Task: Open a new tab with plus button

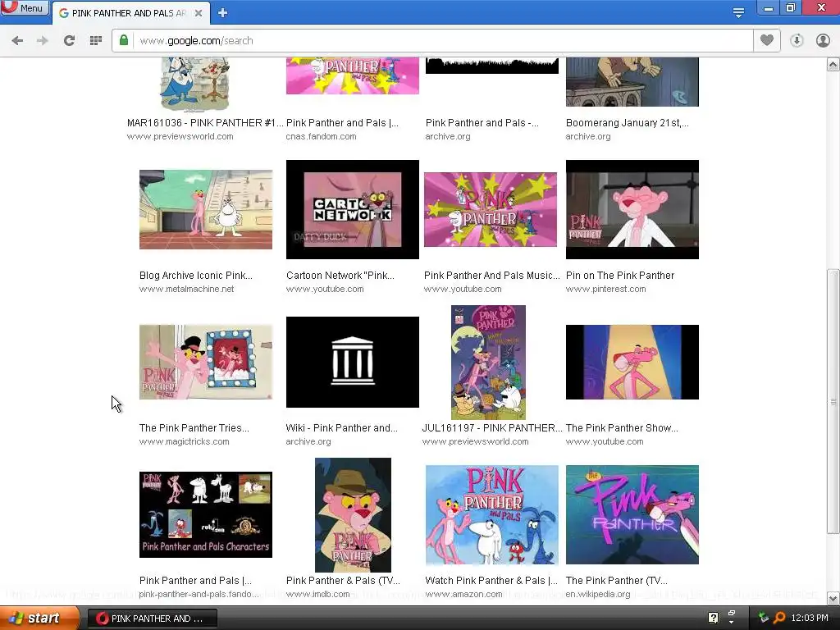Action: point(223,13)
